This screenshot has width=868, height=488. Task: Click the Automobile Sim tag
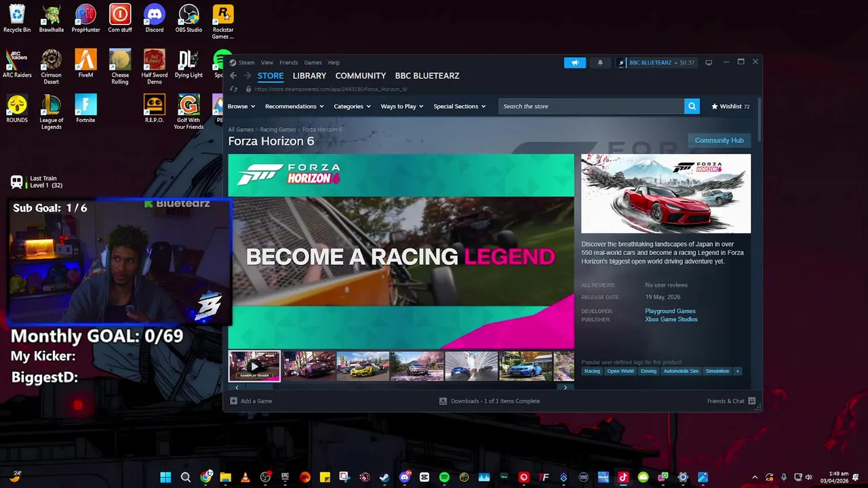coord(681,371)
